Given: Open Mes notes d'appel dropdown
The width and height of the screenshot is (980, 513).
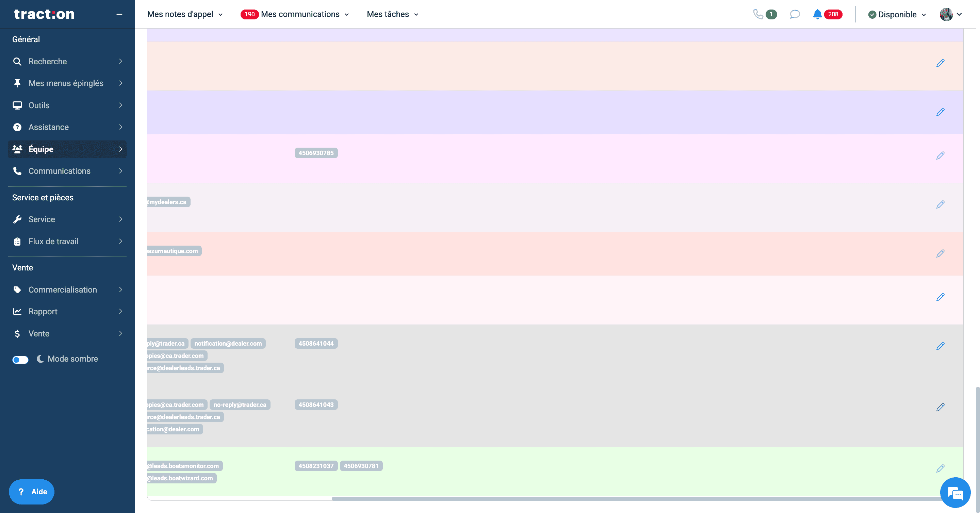Looking at the screenshot, I should (x=185, y=14).
